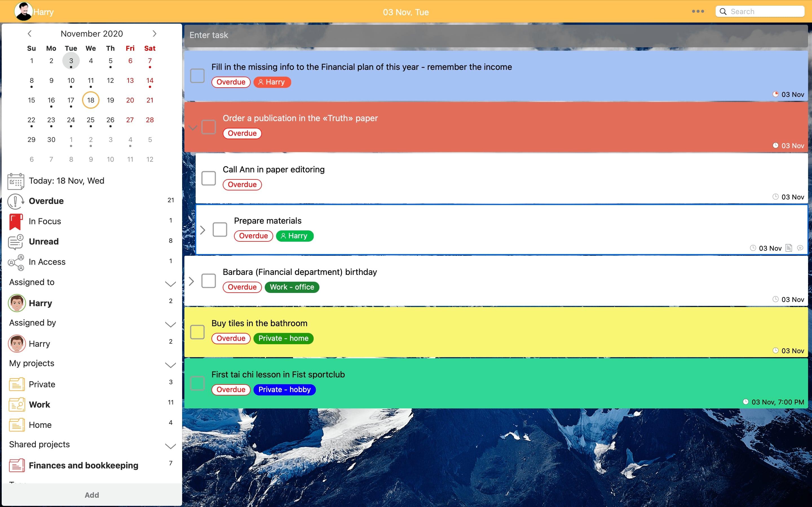Click the Enter task input field
Viewport: 812px width, 507px height.
pos(495,35)
